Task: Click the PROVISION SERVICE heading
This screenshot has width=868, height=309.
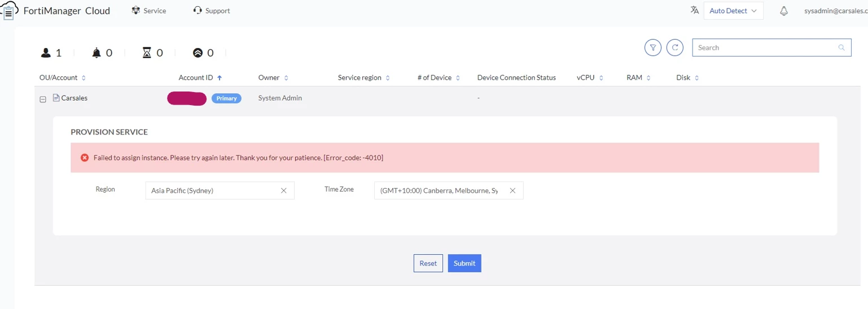Action: pyautogui.click(x=109, y=132)
